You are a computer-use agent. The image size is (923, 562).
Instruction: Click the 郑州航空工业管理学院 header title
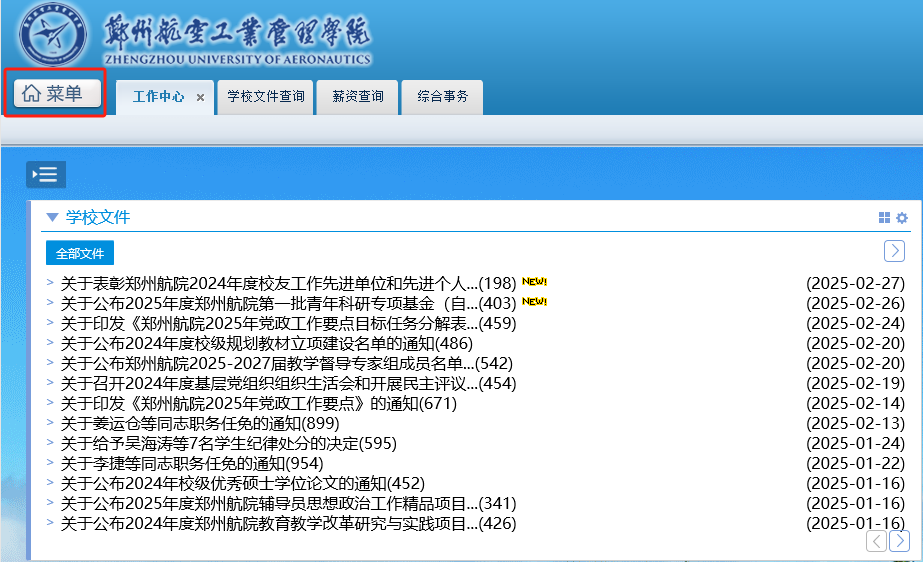click(237, 32)
